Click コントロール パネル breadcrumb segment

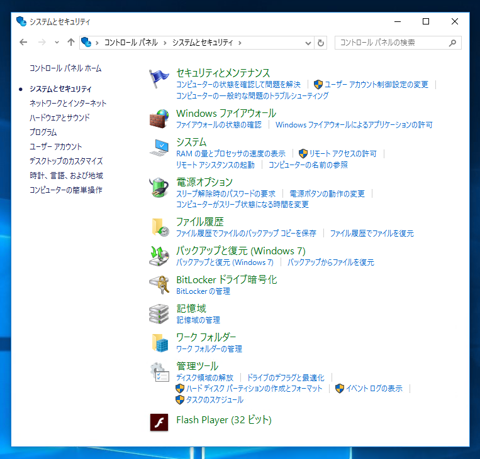pos(131,42)
